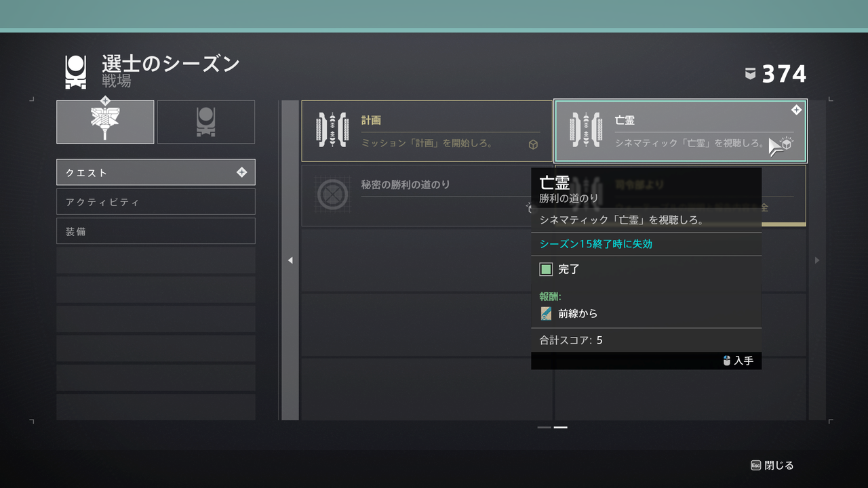This screenshot has height=488, width=868.
Task: Click the 前線から reward icon
Action: 546,313
